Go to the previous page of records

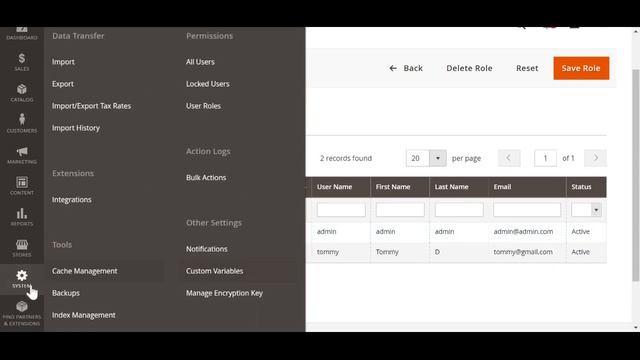tap(509, 158)
